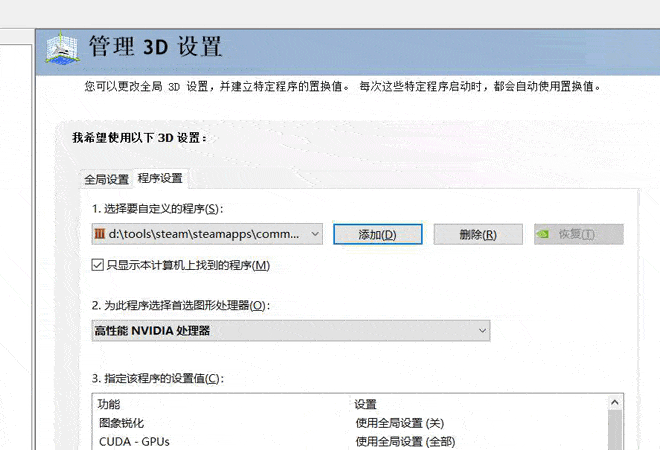Click the 设置 column header
This screenshot has height=450, width=660.
pos(364,404)
